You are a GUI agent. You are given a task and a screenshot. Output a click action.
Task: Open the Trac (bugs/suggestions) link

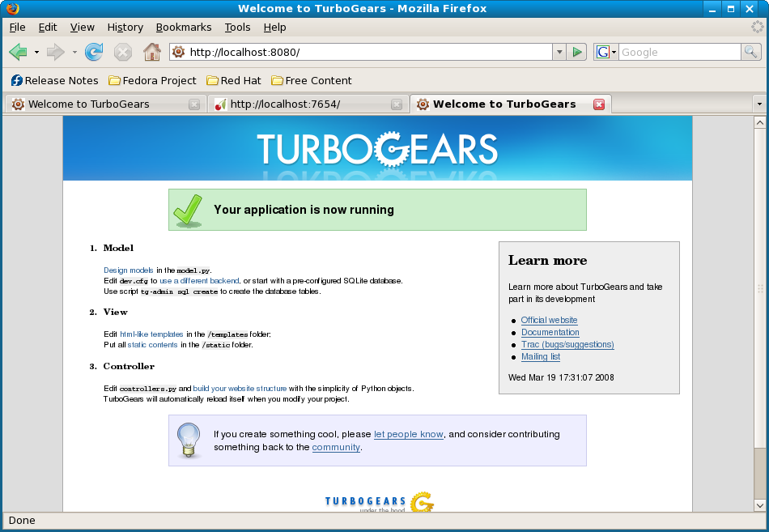pyautogui.click(x=567, y=344)
